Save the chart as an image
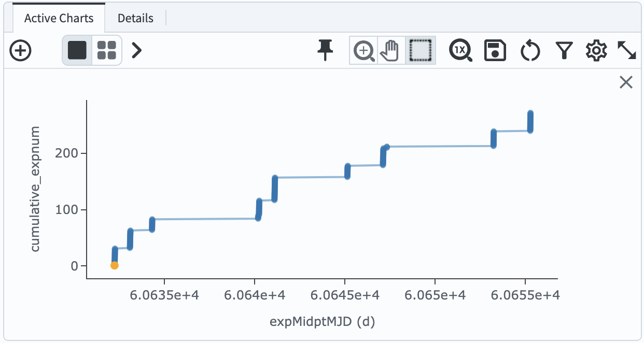The width and height of the screenshot is (644, 343). click(x=495, y=50)
